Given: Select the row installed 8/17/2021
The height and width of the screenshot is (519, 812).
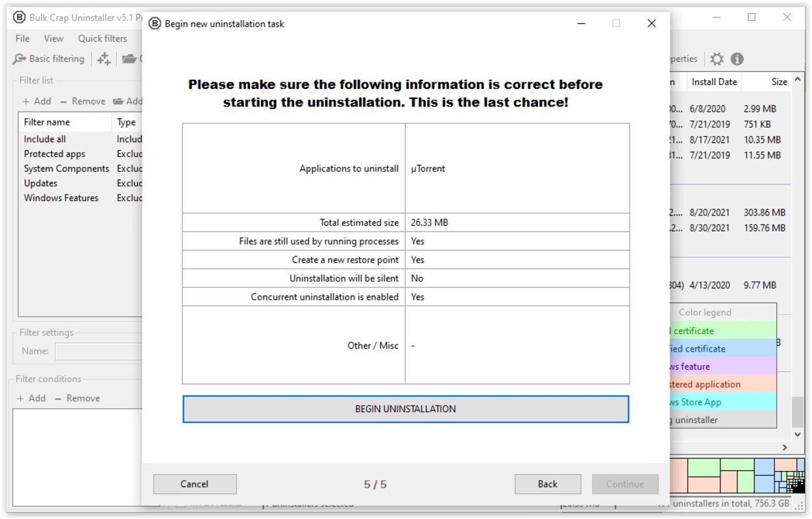Looking at the screenshot, I should (x=730, y=139).
